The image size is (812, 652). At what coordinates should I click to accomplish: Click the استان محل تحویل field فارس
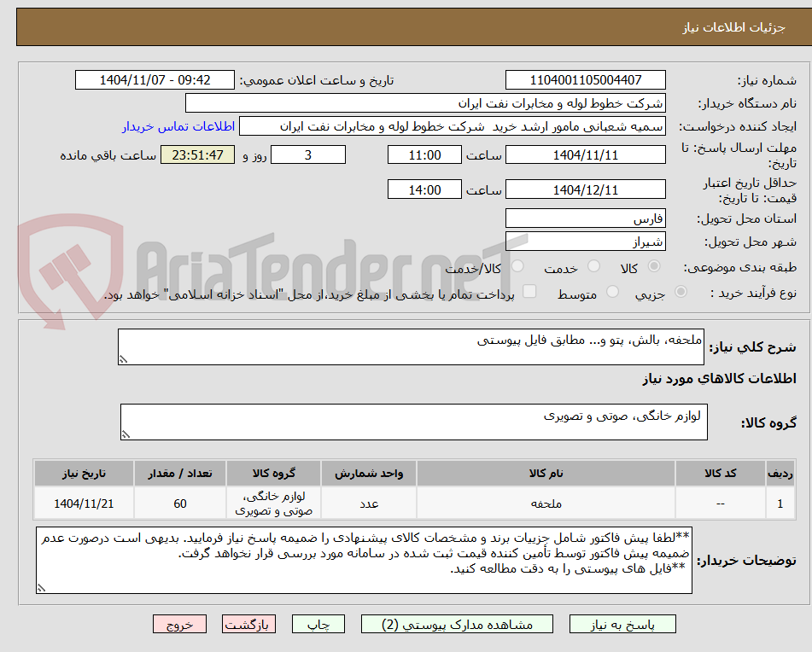[x=585, y=218]
